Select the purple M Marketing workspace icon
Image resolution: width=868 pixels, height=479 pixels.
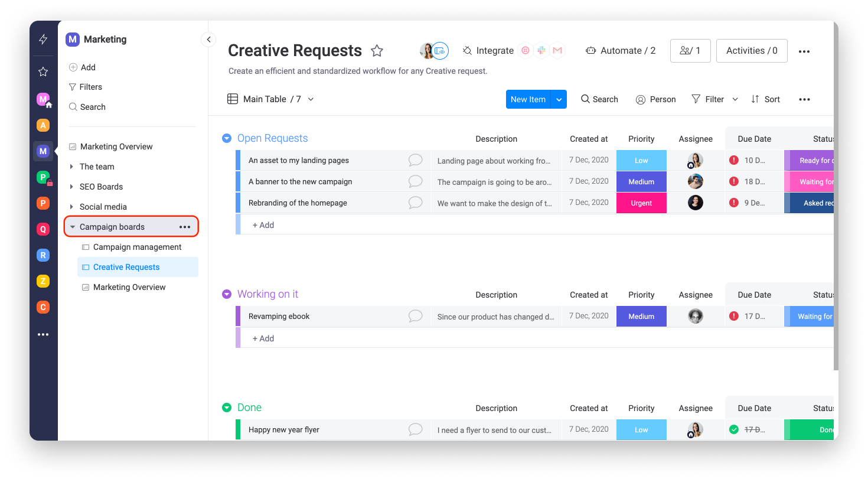pyautogui.click(x=43, y=151)
